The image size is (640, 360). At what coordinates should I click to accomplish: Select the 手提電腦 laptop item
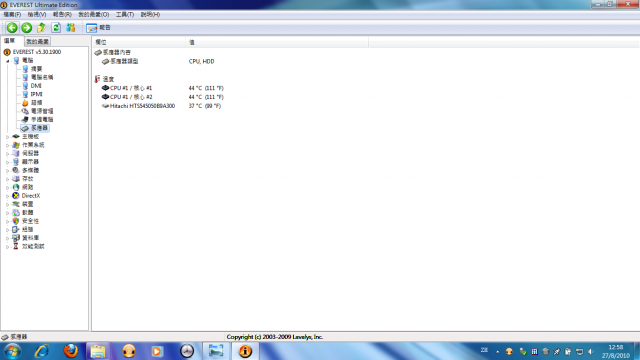[x=42, y=120]
